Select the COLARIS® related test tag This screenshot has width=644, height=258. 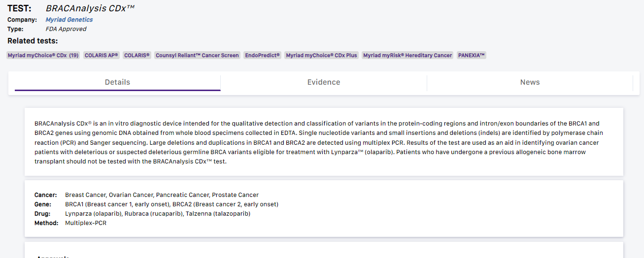tap(137, 55)
